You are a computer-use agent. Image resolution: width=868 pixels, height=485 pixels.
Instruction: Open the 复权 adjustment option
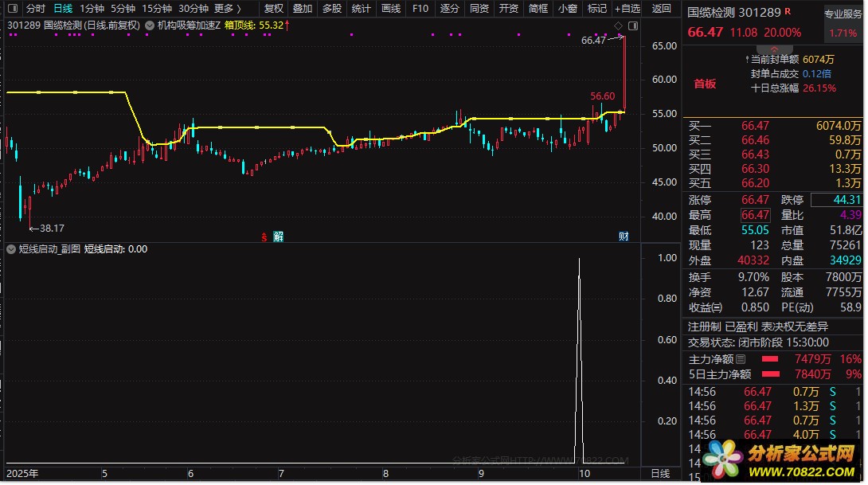coord(273,8)
